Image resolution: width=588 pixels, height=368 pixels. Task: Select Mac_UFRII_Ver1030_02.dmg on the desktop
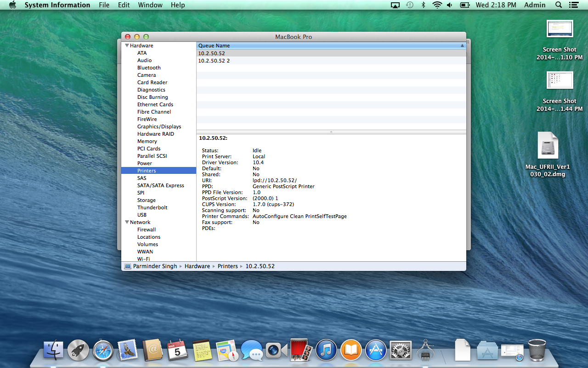point(548,155)
